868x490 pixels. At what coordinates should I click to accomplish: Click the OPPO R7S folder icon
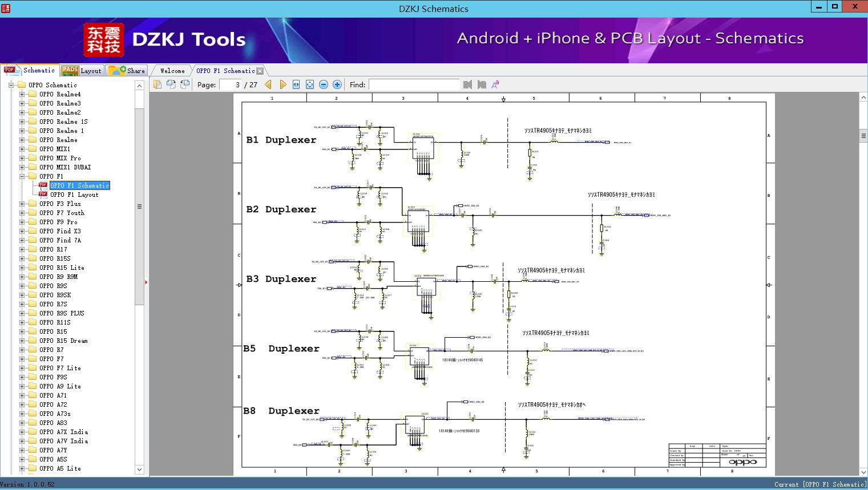tap(33, 304)
